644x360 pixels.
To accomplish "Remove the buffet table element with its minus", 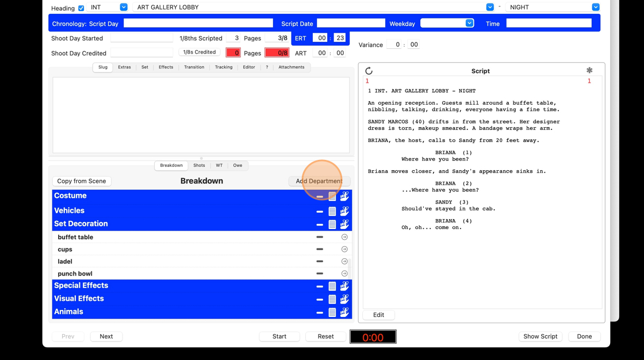I will (320, 237).
